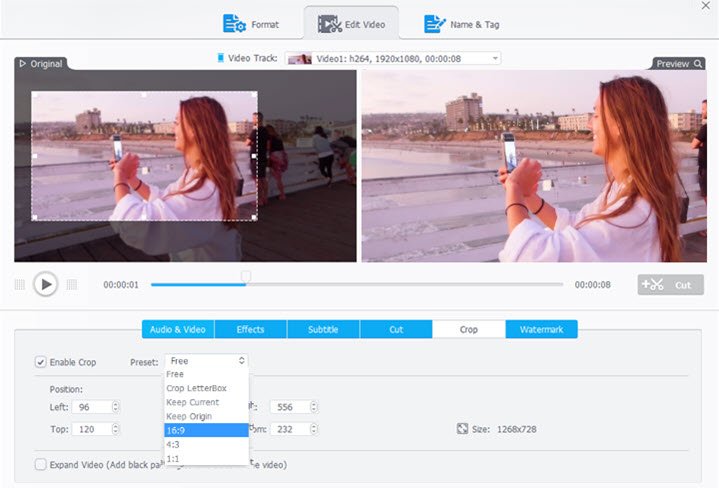The height and width of the screenshot is (488, 719).
Task: Click the next frame icon right of play
Action: (71, 285)
